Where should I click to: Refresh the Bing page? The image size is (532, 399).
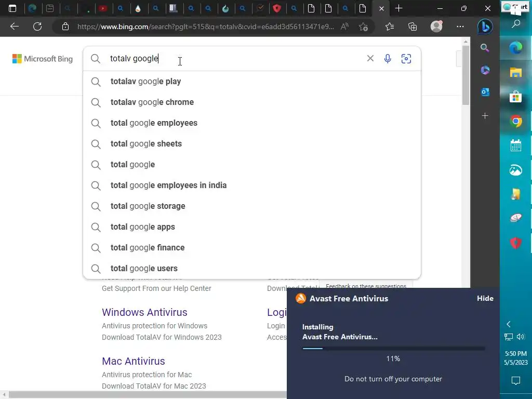[37, 26]
